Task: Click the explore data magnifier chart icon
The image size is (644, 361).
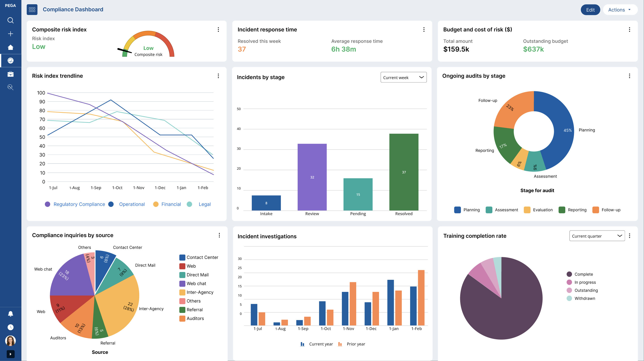Action: (11, 87)
